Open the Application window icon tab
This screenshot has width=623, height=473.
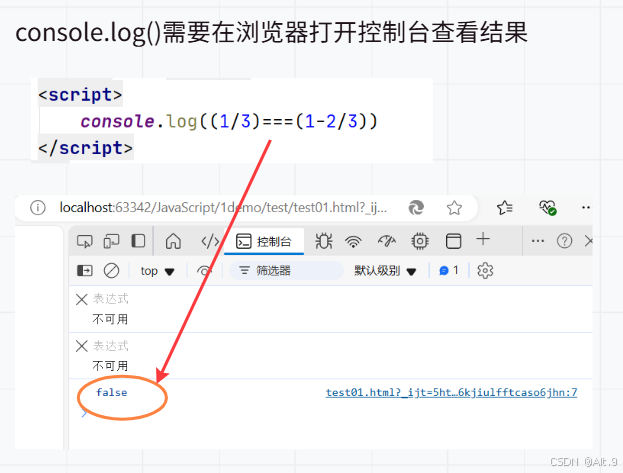click(x=453, y=241)
